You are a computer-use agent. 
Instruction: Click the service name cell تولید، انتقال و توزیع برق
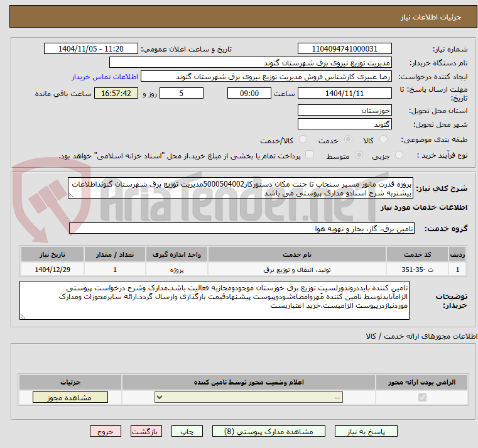pyautogui.click(x=297, y=270)
